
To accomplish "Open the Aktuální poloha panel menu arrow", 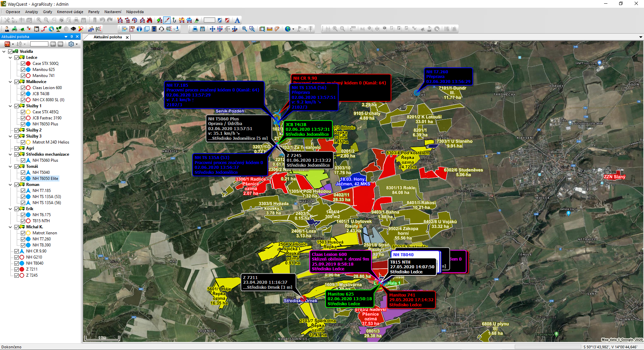I will point(66,37).
